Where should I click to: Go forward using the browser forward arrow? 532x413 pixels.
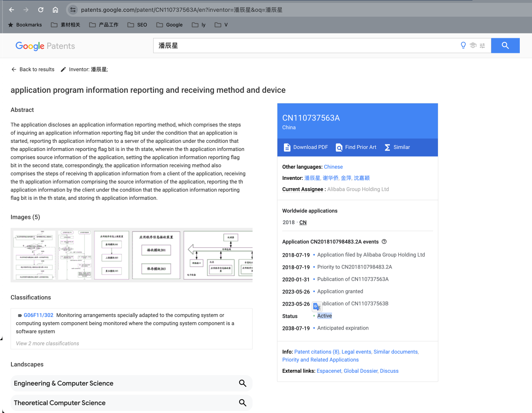26,10
